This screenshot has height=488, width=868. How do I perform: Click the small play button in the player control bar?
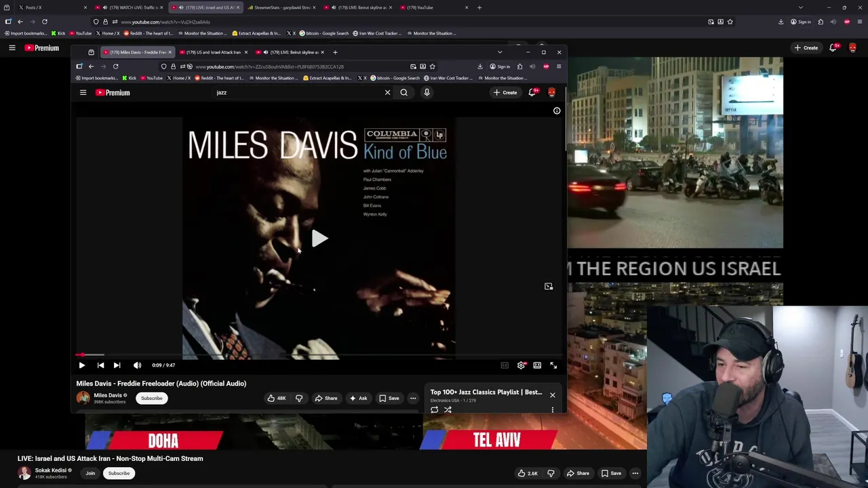(81, 365)
